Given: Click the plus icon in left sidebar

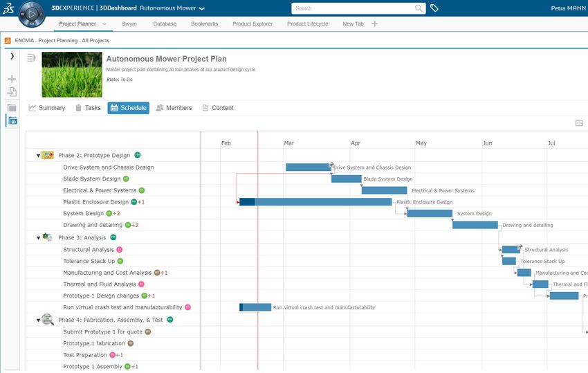Looking at the screenshot, I should point(12,78).
